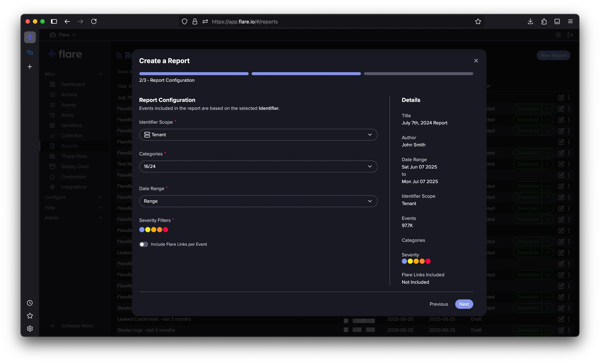Edit the Stealer logs - last 3 months report
This screenshot has height=364, width=600.
pos(561,330)
